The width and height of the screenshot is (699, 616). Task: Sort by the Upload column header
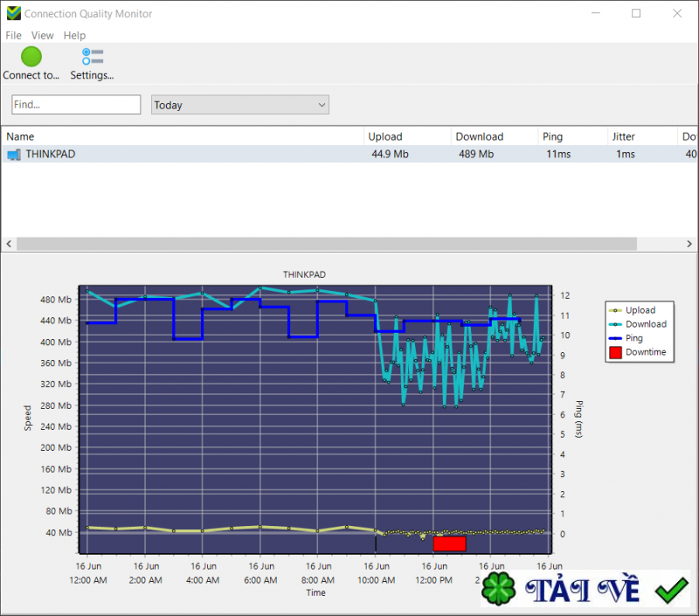pyautogui.click(x=385, y=136)
